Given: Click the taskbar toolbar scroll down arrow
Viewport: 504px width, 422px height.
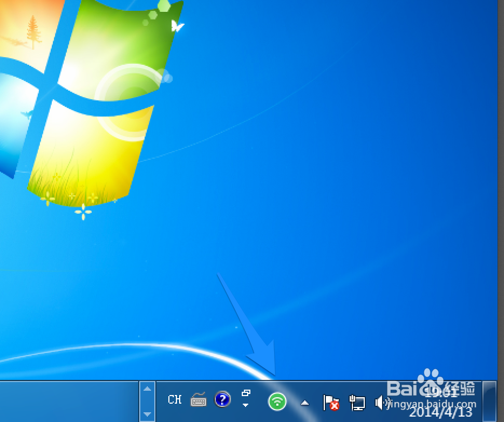Looking at the screenshot, I should click(147, 414).
